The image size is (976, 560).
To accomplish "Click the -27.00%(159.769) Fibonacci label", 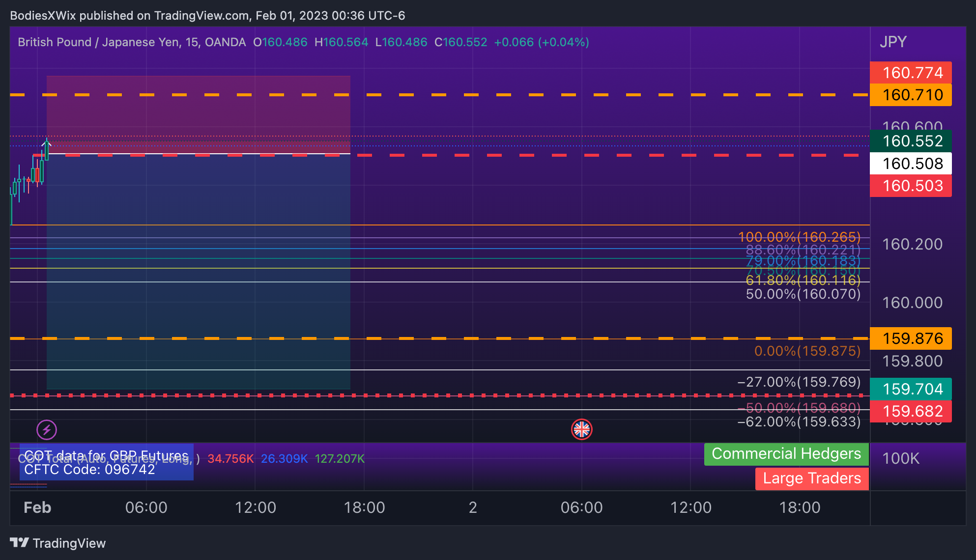I will [799, 382].
